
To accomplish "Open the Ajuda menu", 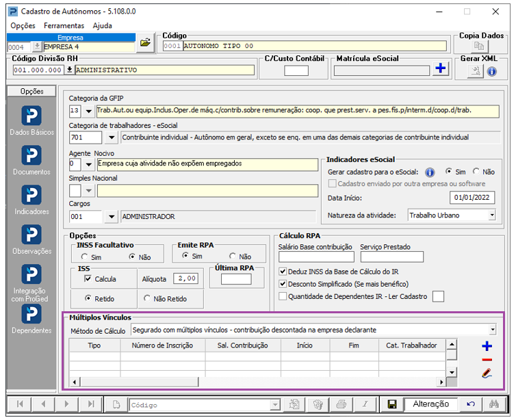I will click(103, 25).
